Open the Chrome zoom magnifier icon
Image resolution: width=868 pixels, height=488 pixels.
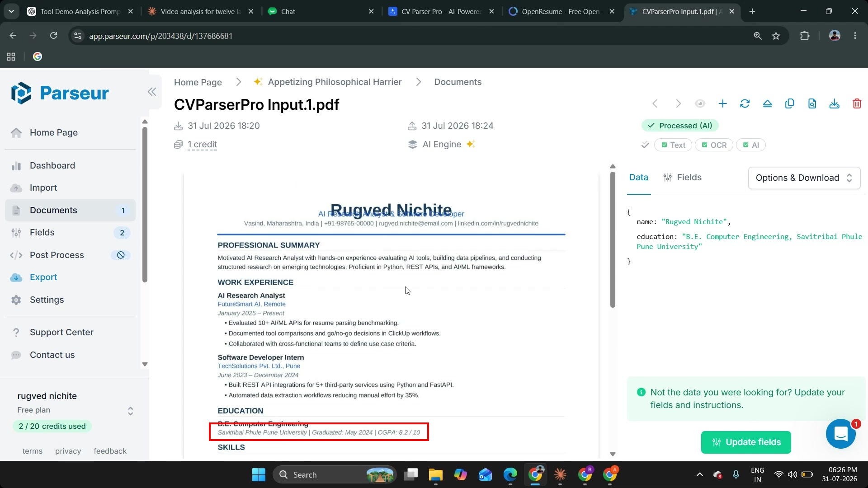758,36
